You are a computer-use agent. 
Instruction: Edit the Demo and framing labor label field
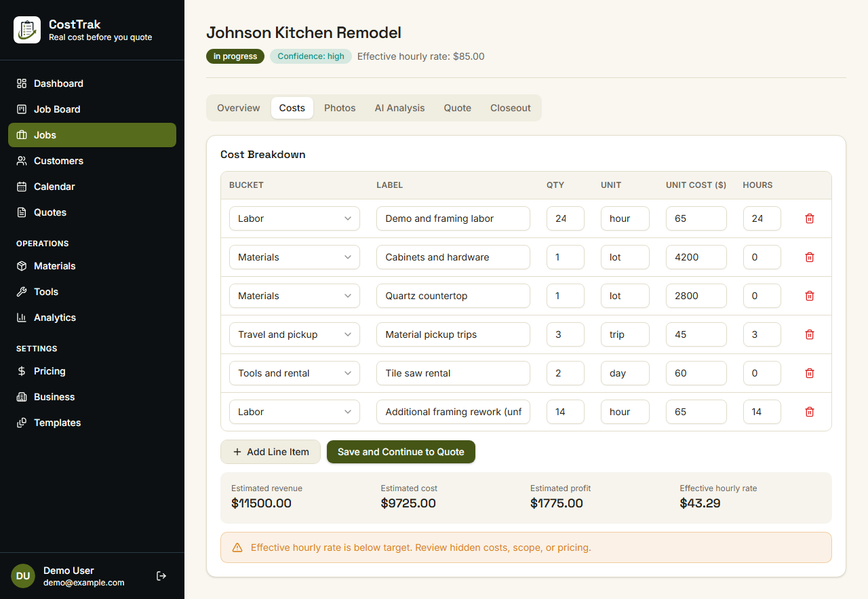[453, 218]
